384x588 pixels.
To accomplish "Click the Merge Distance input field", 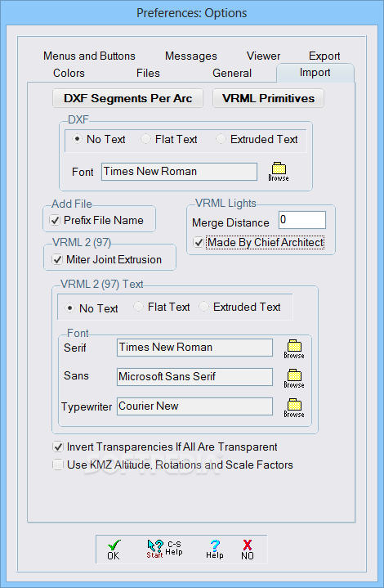I will click(x=302, y=220).
